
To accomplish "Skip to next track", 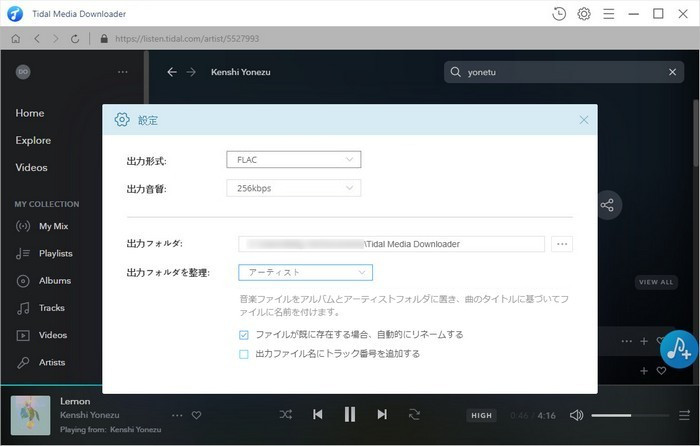I will 382,414.
